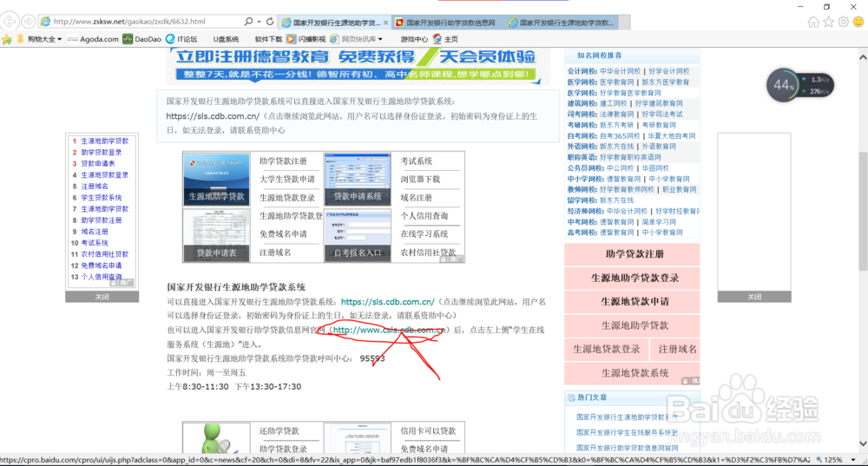
Task: Open the 还助学贷款 link
Action: coord(279,430)
